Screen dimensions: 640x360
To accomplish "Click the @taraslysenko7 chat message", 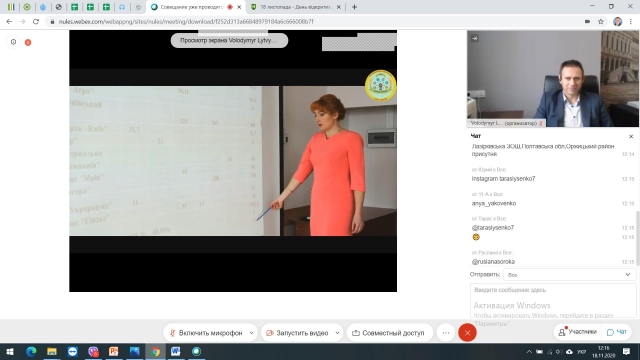I will [x=493, y=228].
